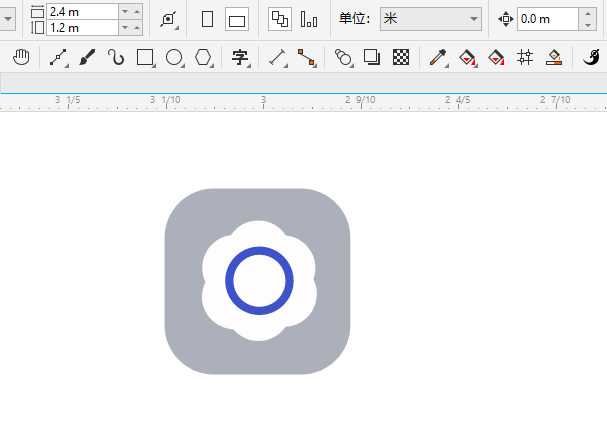Select the line drawing tool

58,57
